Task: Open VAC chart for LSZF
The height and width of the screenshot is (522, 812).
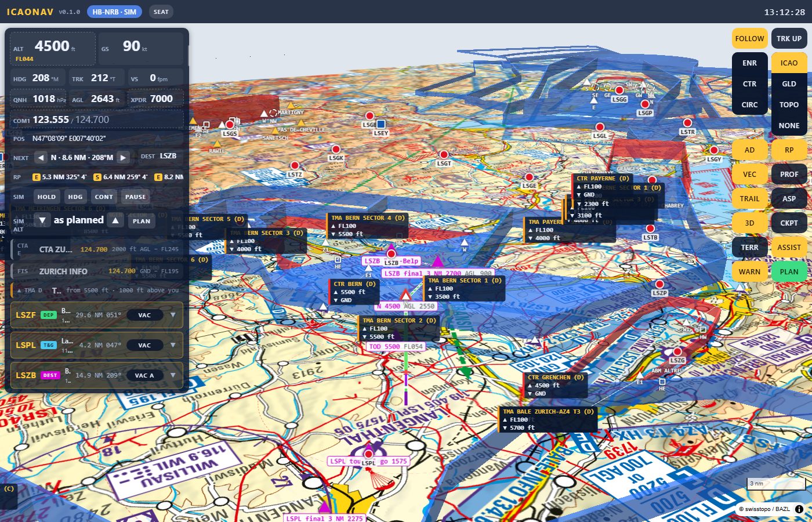Action: tap(144, 315)
